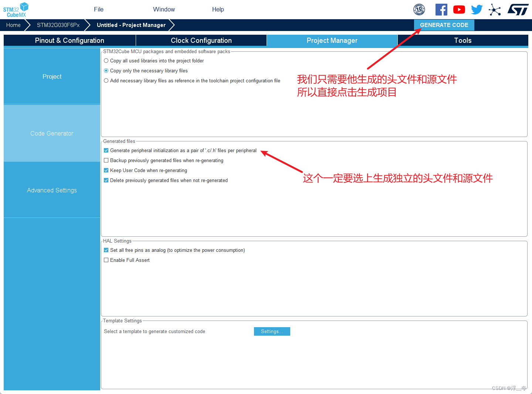532x394 pixels.
Task: Open the Help menu
Action: pyautogui.click(x=218, y=9)
